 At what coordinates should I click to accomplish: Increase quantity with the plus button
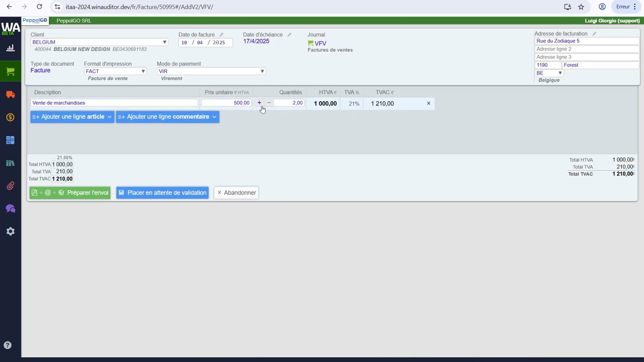point(259,103)
